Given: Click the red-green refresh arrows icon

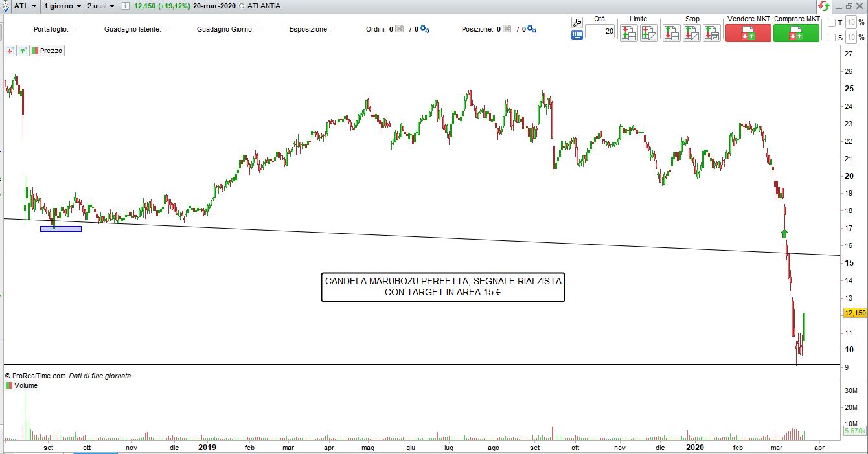Looking at the screenshot, I should pyautogui.click(x=823, y=6).
